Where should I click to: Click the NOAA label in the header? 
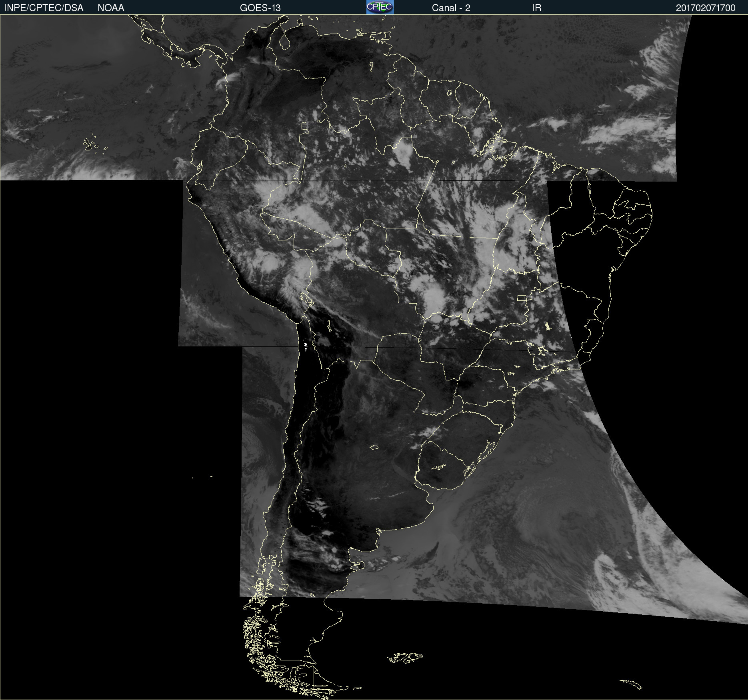(x=111, y=8)
